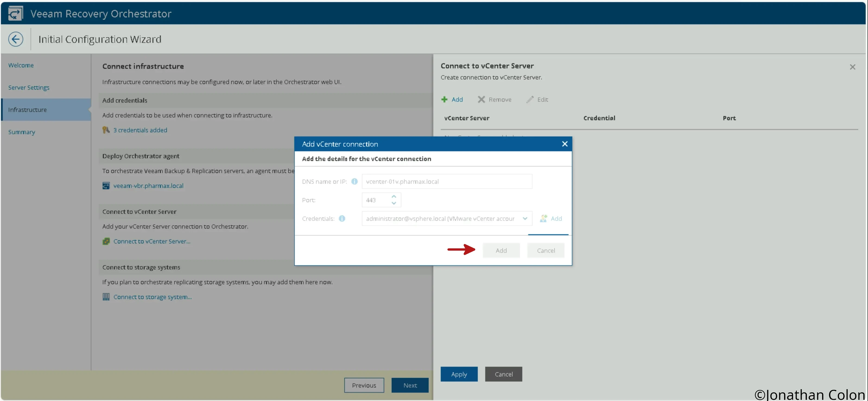
Task: Click the Previous wizard button
Action: pos(364,385)
